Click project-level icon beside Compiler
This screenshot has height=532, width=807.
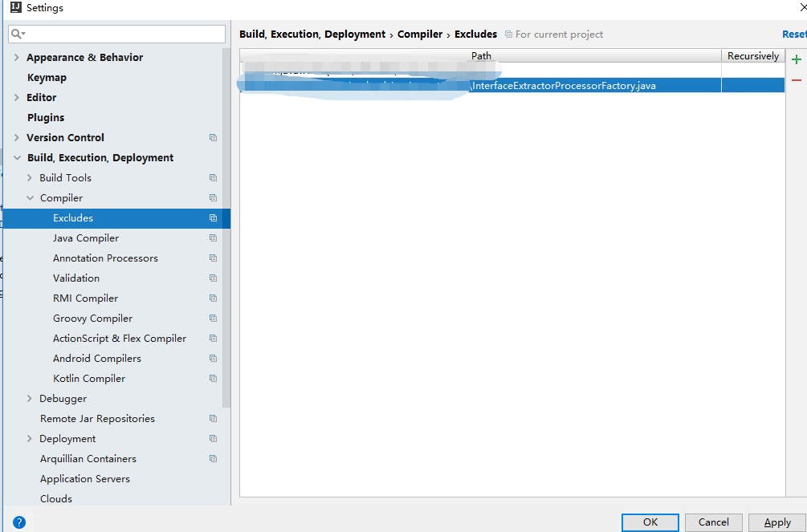click(x=213, y=198)
